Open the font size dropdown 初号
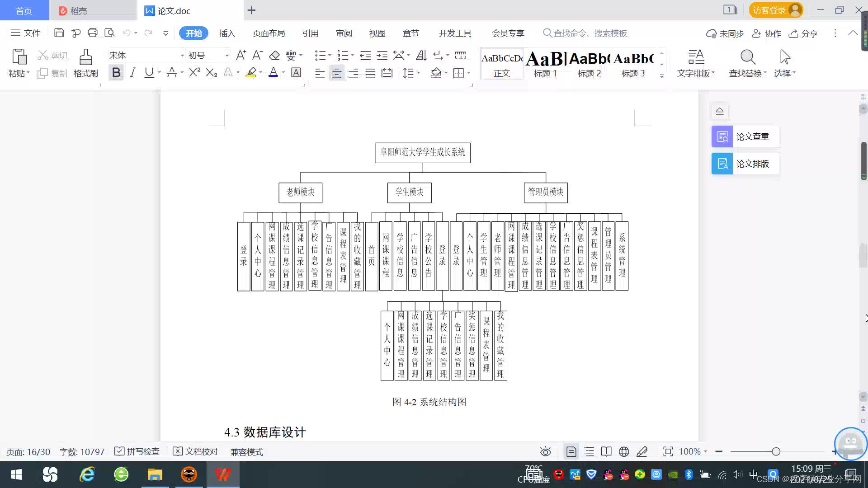The width and height of the screenshot is (868, 488). 227,56
